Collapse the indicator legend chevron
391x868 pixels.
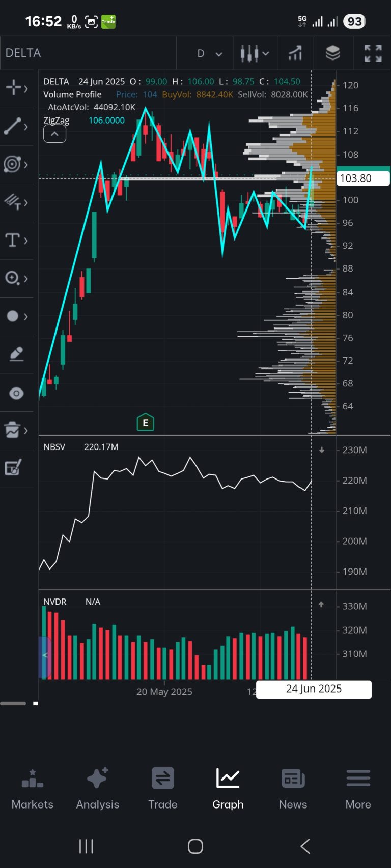tap(54, 134)
